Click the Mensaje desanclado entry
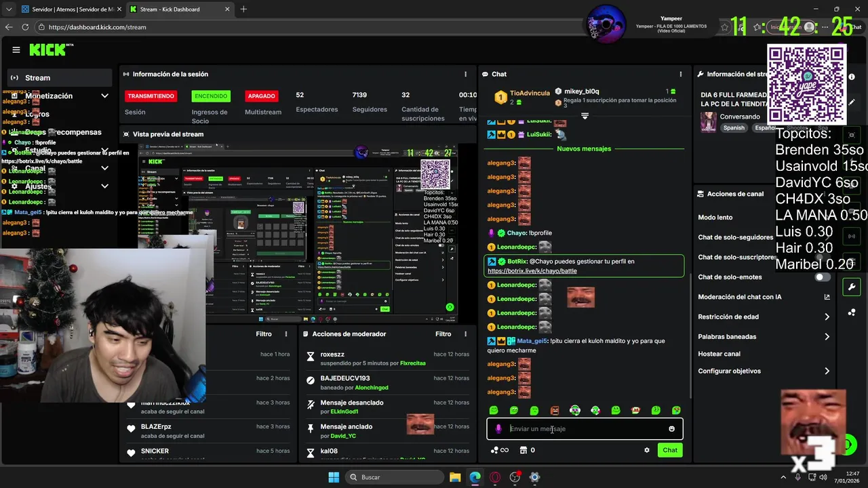 (x=386, y=407)
